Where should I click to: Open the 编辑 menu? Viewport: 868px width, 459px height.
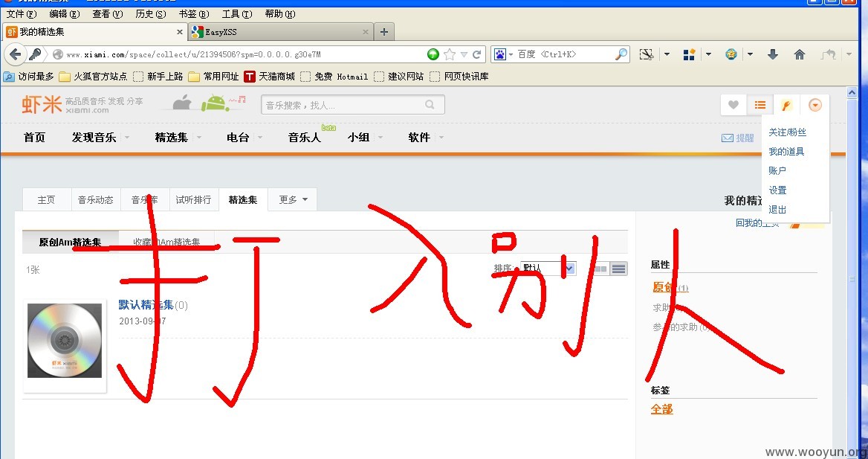point(65,14)
